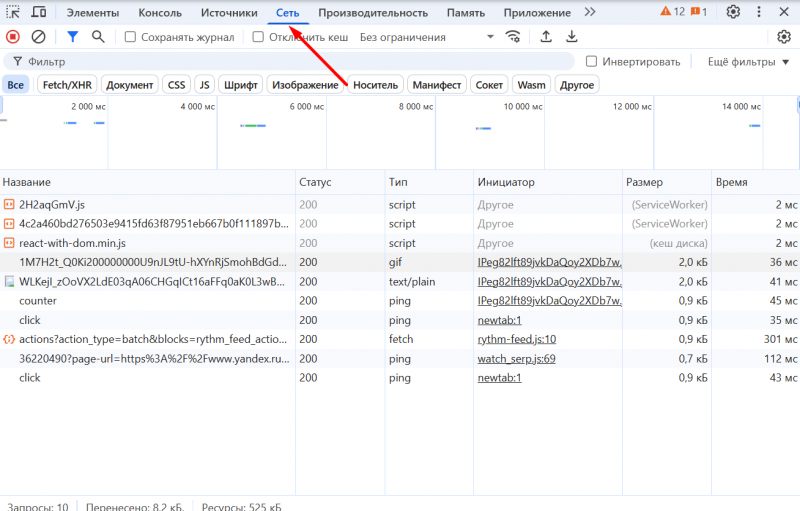Open network conditions Wi-Fi icon
This screenshot has width=800, height=511.
514,37
